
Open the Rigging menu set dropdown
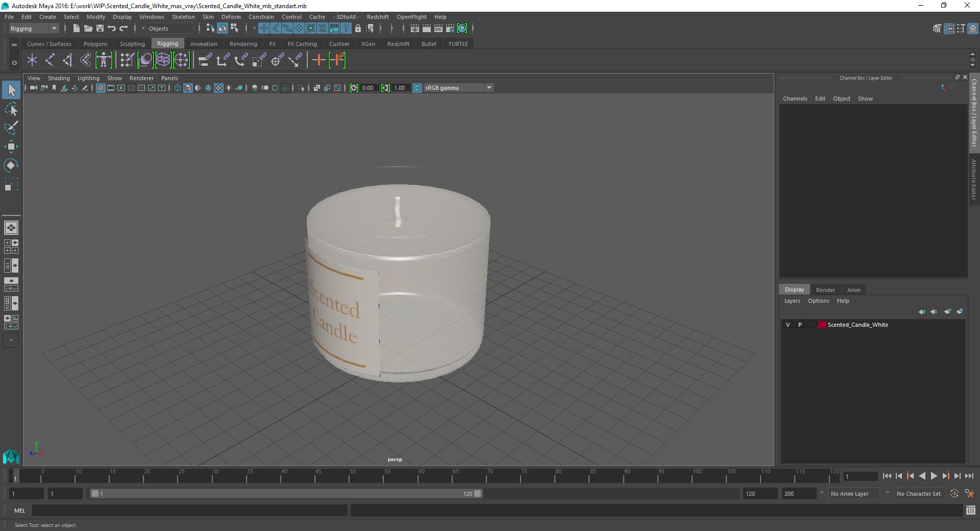(x=34, y=29)
